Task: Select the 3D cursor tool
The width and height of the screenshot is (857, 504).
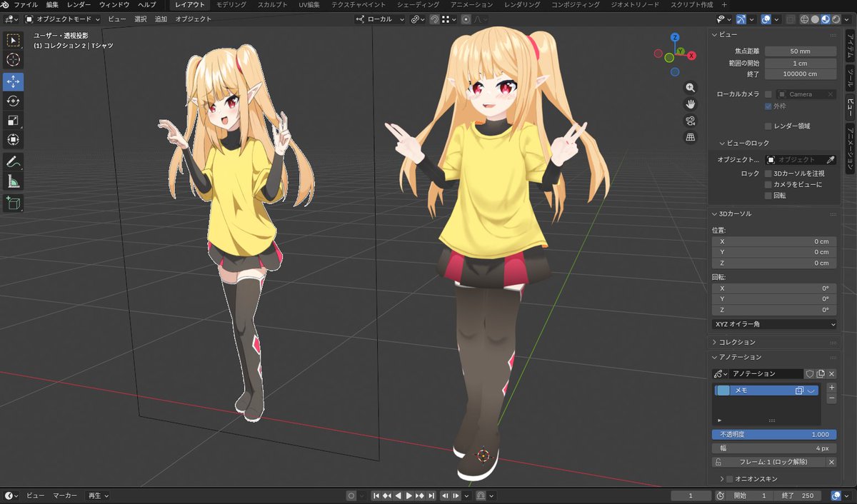Action: coord(13,60)
